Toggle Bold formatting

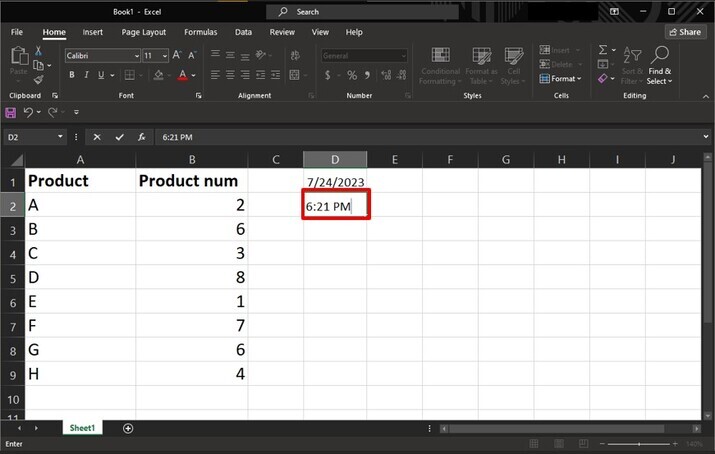click(72, 75)
